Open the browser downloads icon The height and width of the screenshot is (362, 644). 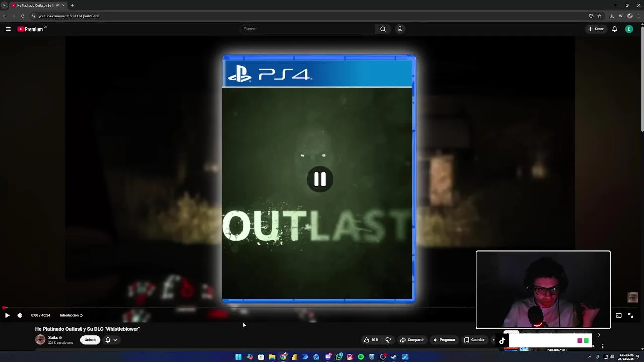(612, 16)
